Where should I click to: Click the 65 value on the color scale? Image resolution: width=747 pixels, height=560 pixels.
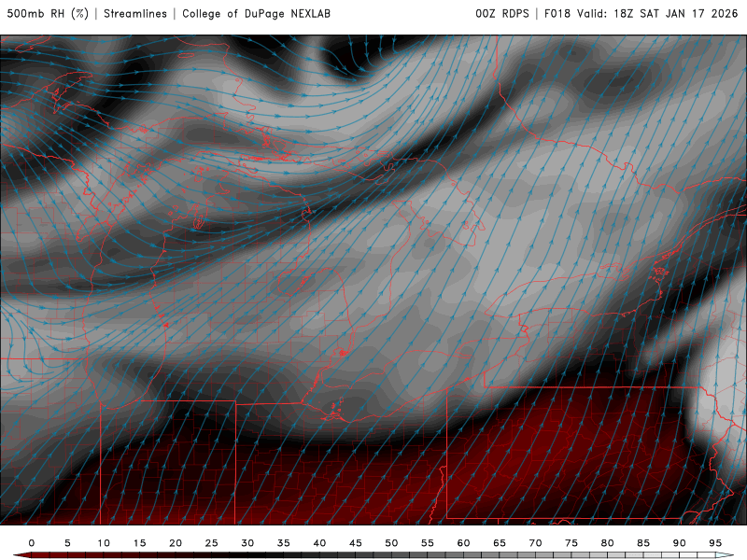500,543
